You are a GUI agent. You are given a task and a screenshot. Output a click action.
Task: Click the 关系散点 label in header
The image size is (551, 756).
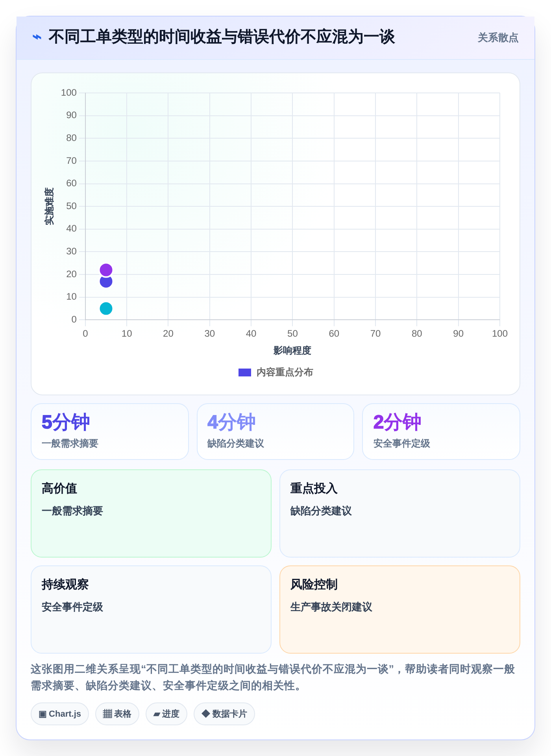click(x=498, y=37)
